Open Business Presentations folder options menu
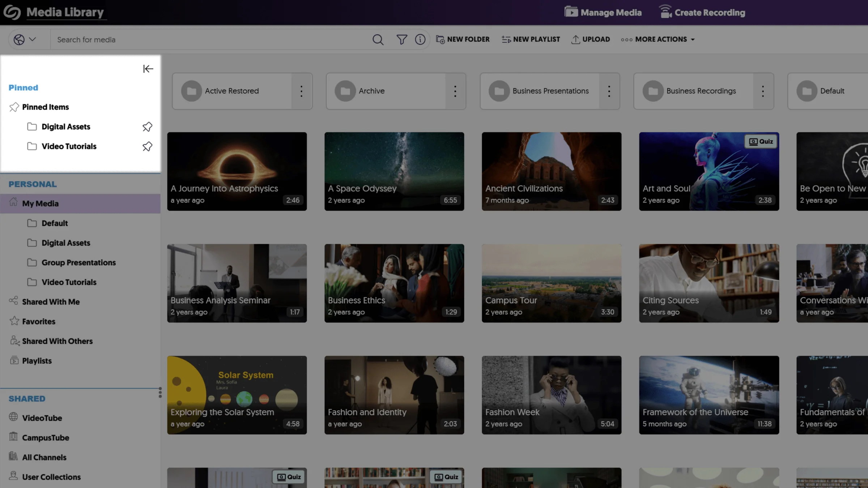The image size is (868, 488). (609, 91)
